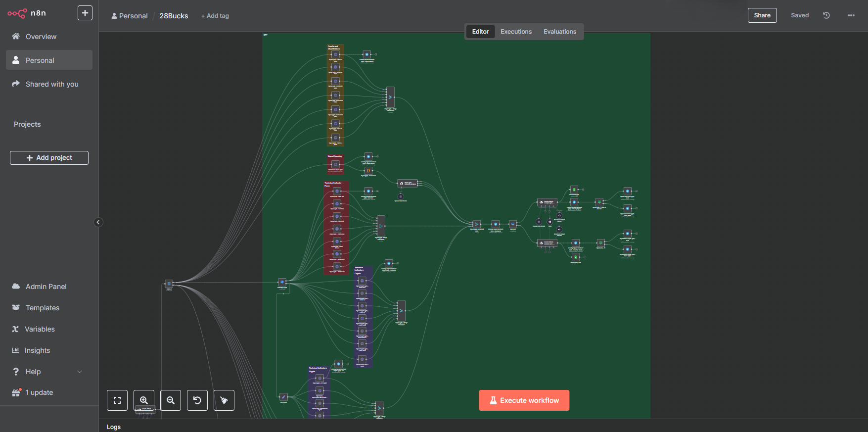The width and height of the screenshot is (868, 432).
Task: Select the first HTTP node in Candle and Chart Pattern
Action: click(335, 54)
